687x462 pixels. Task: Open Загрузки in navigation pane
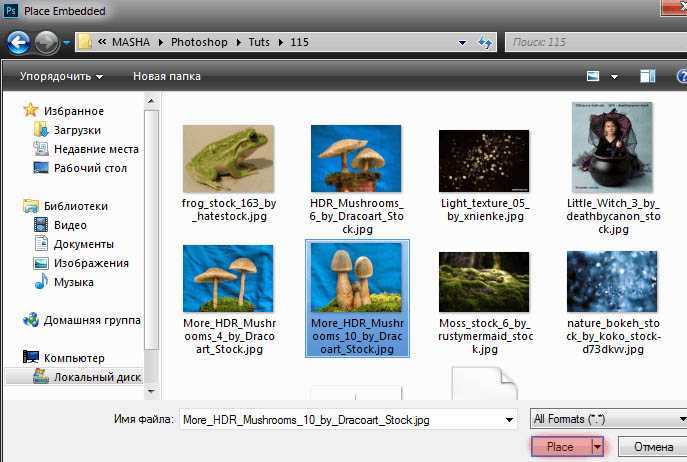coord(78,130)
